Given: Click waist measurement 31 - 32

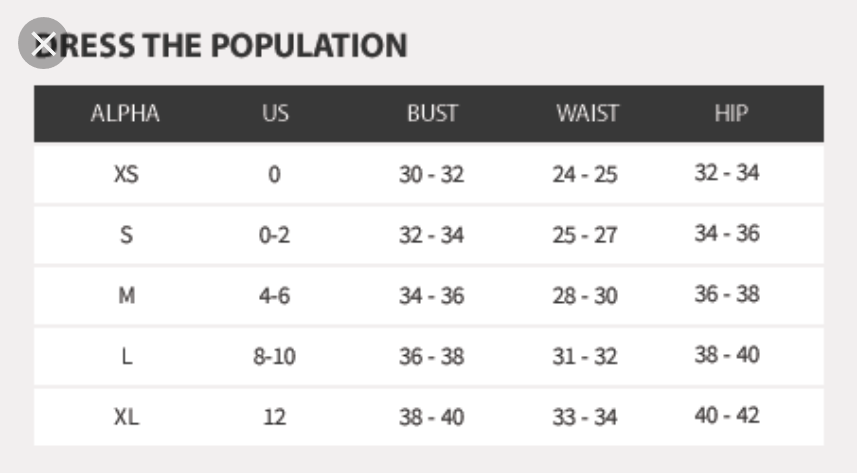Looking at the screenshot, I should pos(585,356).
